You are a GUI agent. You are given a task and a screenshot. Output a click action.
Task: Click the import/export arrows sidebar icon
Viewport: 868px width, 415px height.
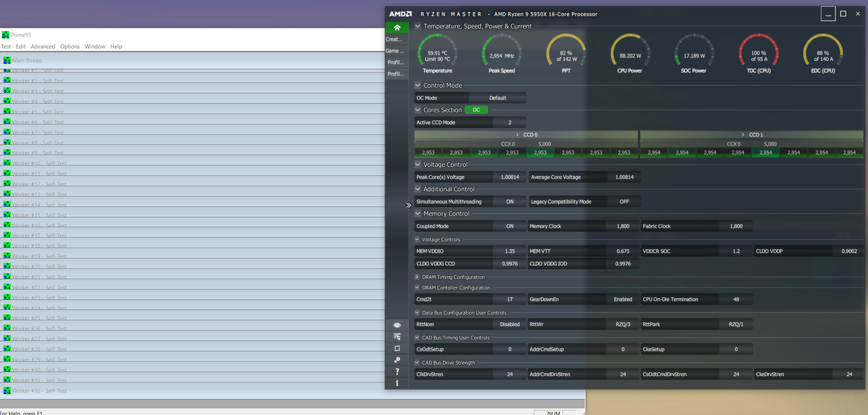click(x=397, y=337)
